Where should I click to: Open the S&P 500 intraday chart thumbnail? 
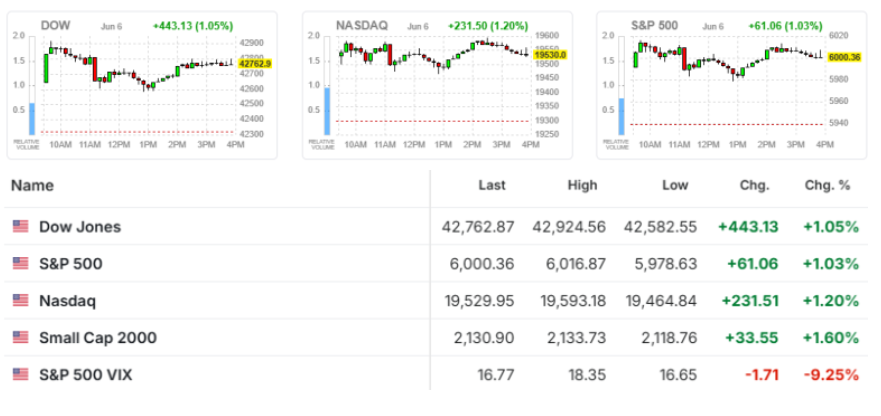tap(732, 85)
